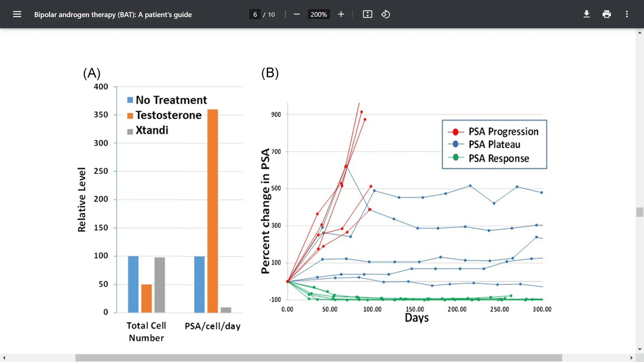This screenshot has height=362, width=644.
Task: Rotate the document counterclockwise
Action: 386,14
